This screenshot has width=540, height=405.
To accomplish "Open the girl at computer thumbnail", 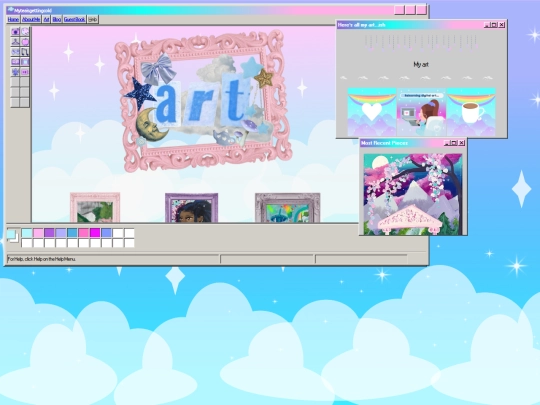I will [421, 112].
